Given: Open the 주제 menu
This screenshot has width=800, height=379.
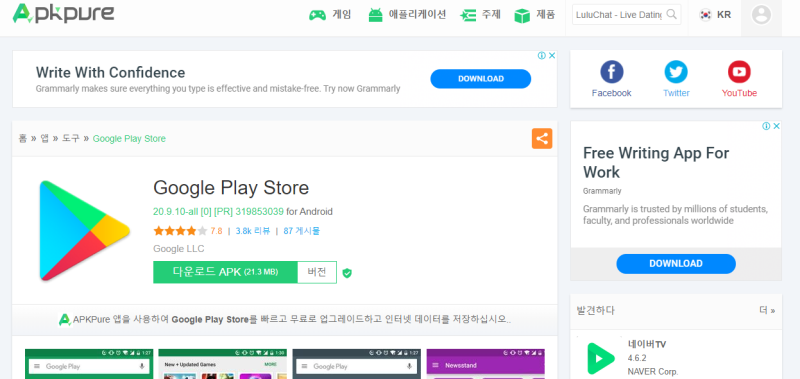Looking at the screenshot, I should point(491,15).
